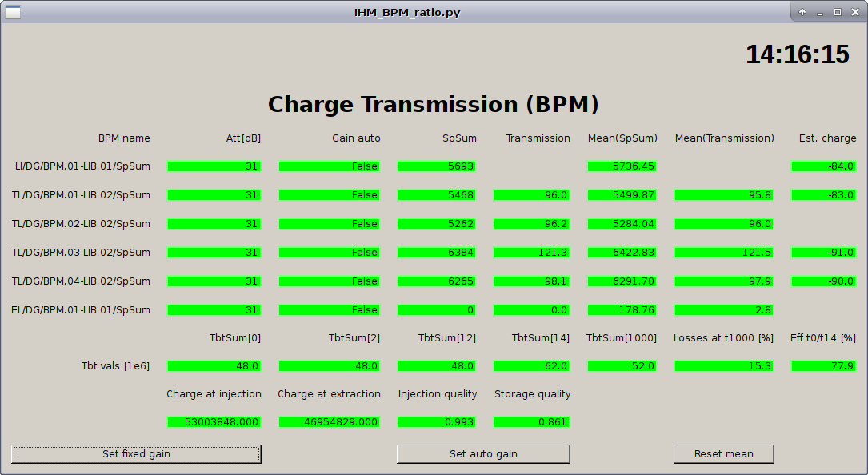Click the Charge at extraction value field
This screenshot has width=868, height=475.
pos(329,422)
